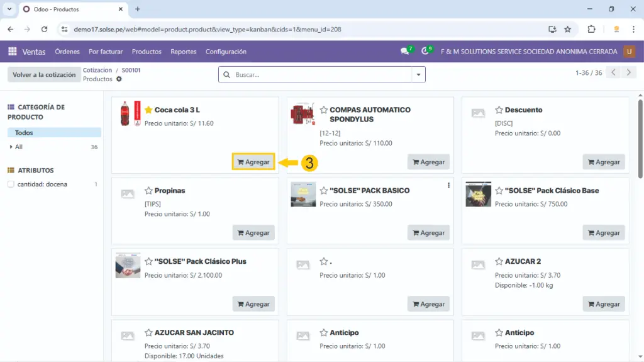
Task: Mark Propinas product as favorite
Action: (148, 190)
